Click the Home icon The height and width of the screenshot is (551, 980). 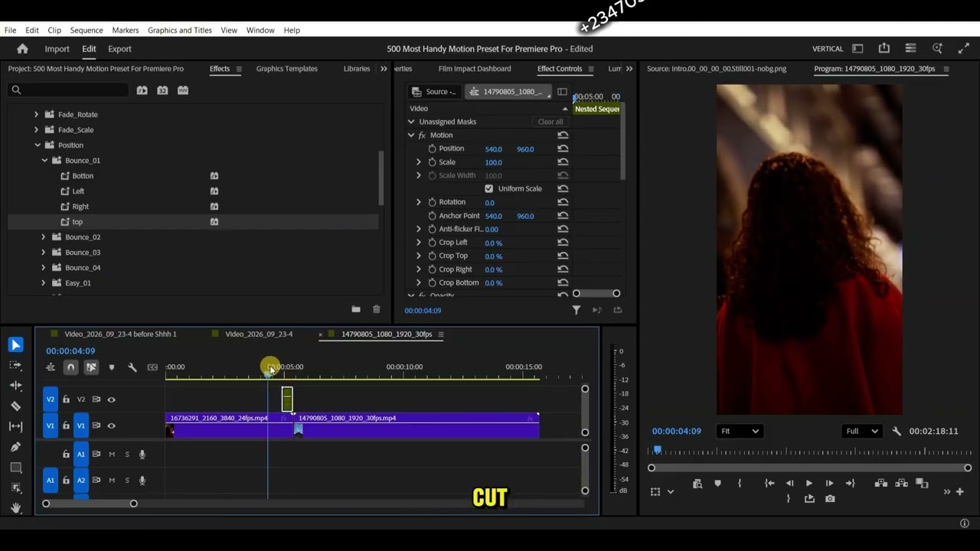coord(22,48)
